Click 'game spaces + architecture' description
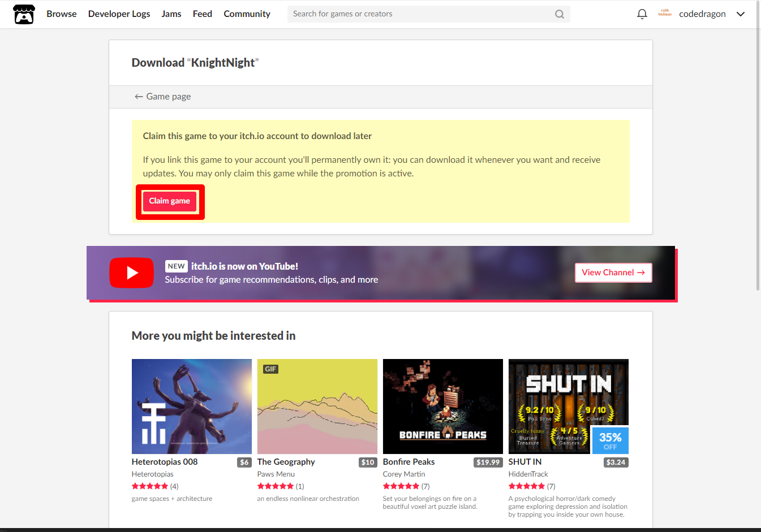Screen dimensions: 761x532 [172, 499]
